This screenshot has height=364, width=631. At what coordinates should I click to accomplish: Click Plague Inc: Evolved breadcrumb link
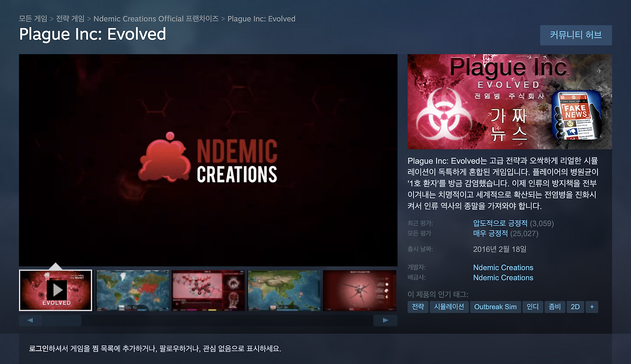pos(261,19)
